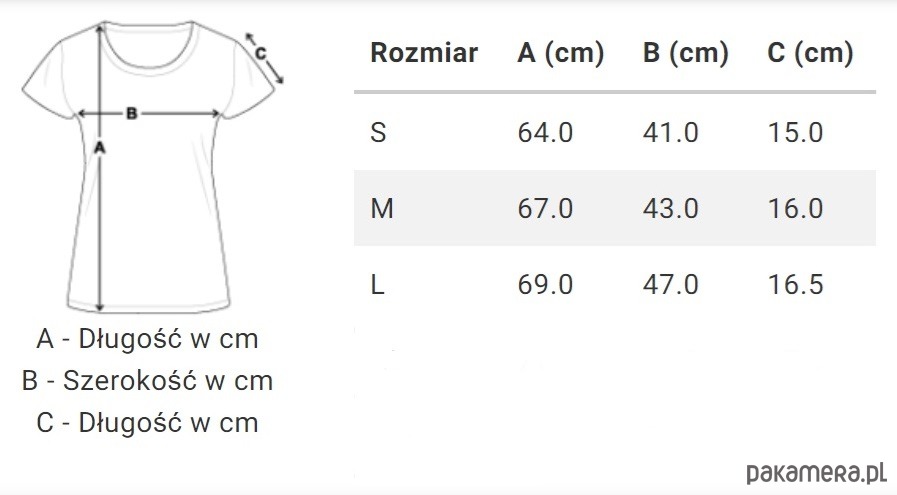Click the 'C - Długość w cm' legend
The width and height of the screenshot is (897, 495).
click(x=147, y=423)
